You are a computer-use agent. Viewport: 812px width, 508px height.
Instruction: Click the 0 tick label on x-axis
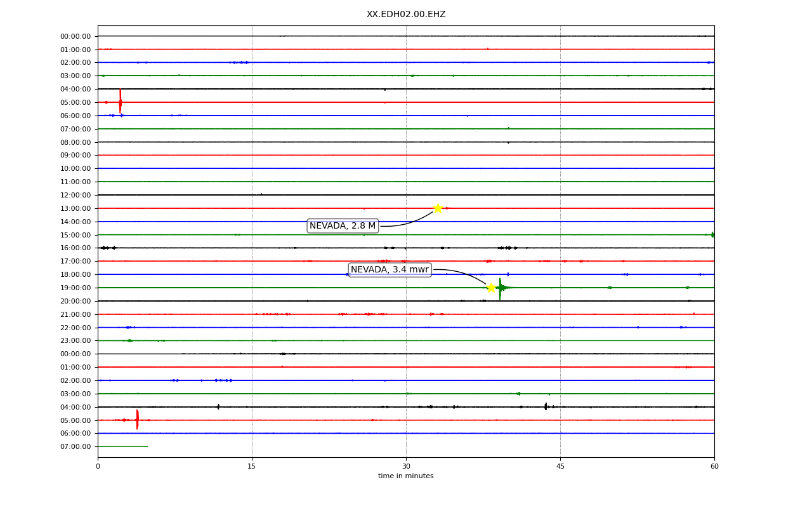click(98, 467)
